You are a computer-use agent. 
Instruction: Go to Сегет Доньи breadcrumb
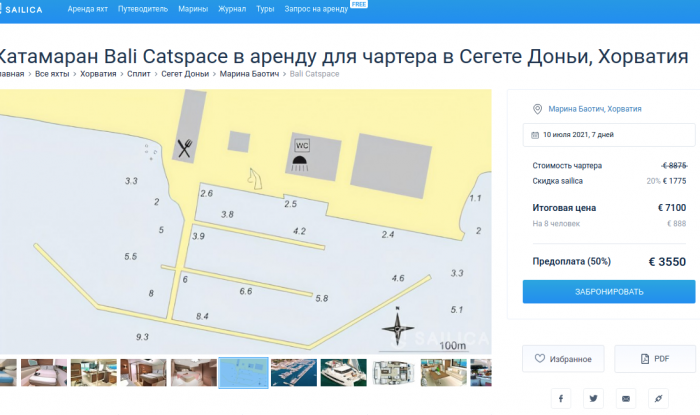tap(185, 74)
